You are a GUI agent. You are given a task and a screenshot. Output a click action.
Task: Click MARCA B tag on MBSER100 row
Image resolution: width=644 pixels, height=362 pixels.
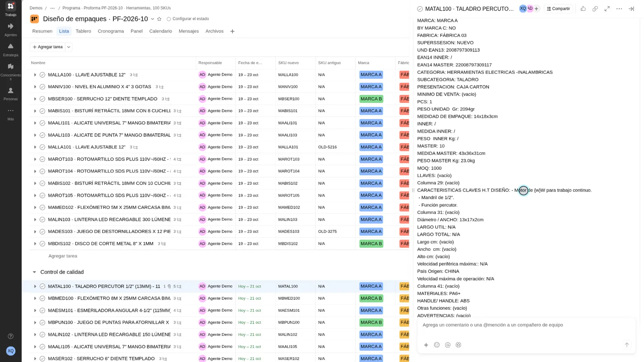[371, 99]
